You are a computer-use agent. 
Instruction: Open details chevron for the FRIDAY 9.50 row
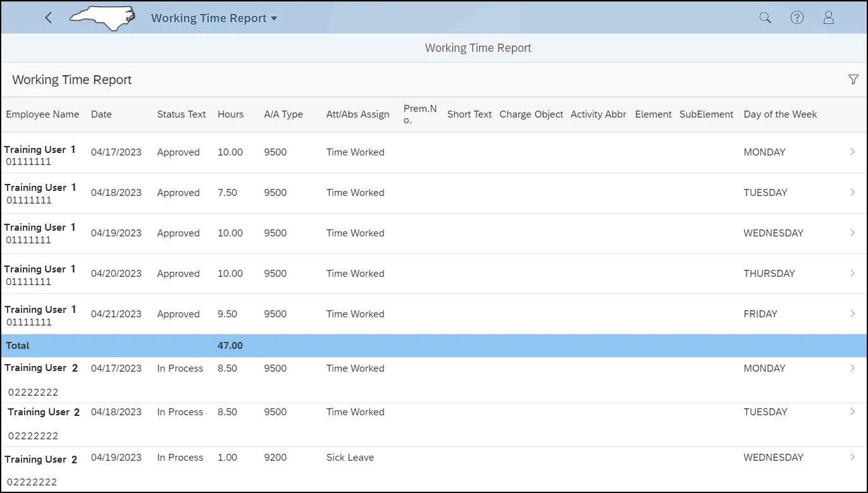[x=852, y=313]
